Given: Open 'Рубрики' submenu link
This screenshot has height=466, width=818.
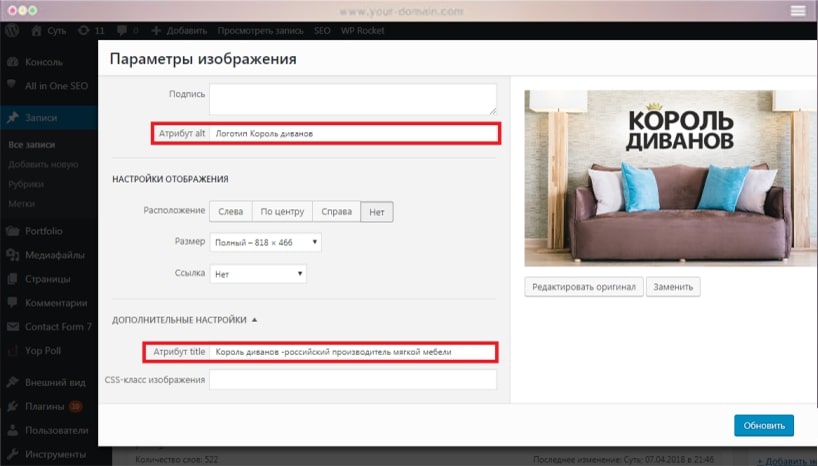Looking at the screenshot, I should (26, 184).
